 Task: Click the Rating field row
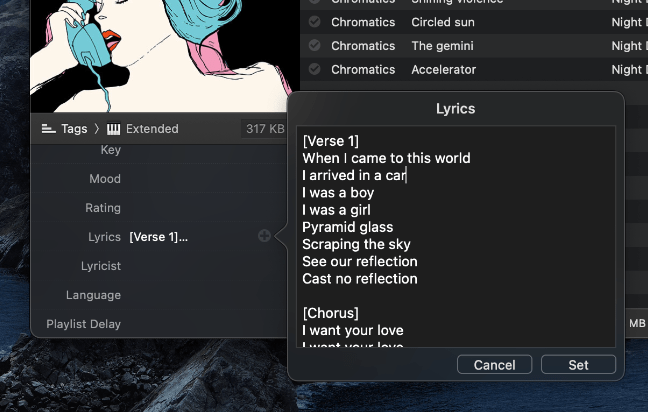[x=159, y=208]
